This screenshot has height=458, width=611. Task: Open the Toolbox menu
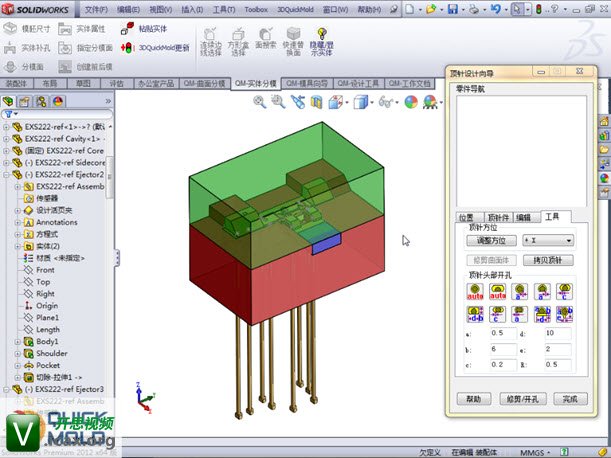pyautogui.click(x=256, y=9)
